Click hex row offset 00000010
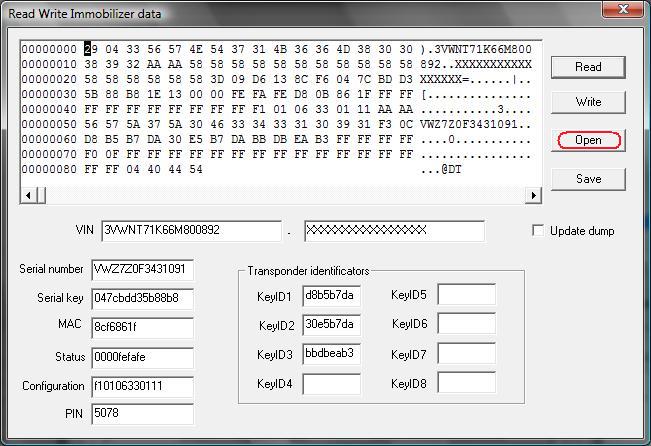 coord(49,64)
